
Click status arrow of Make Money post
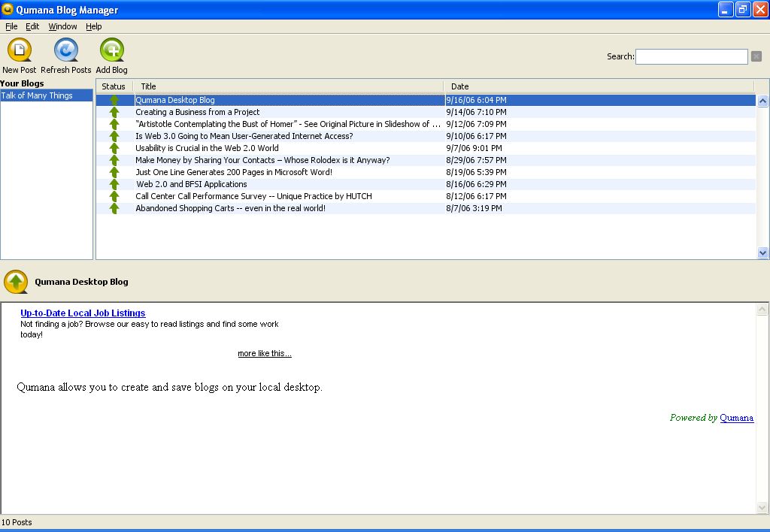tap(114, 160)
